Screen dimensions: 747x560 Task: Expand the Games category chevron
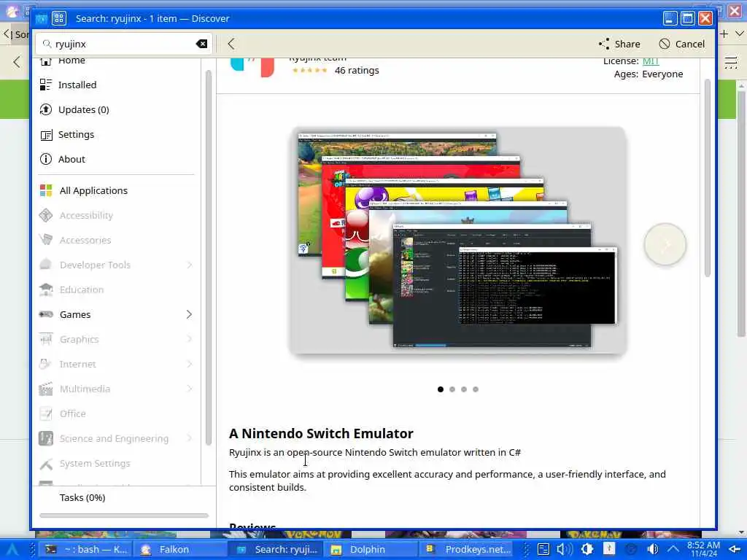tap(189, 314)
